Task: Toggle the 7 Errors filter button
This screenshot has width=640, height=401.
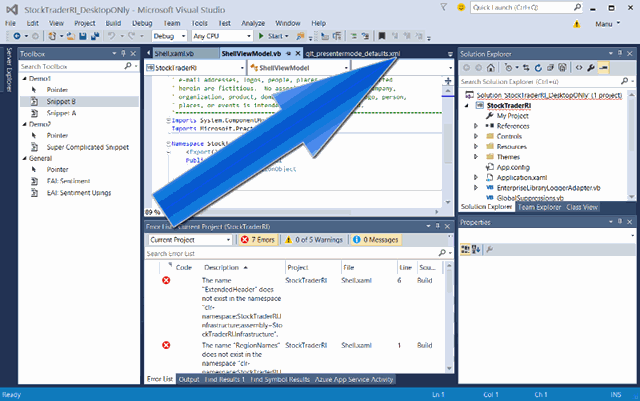Action: coord(258,240)
